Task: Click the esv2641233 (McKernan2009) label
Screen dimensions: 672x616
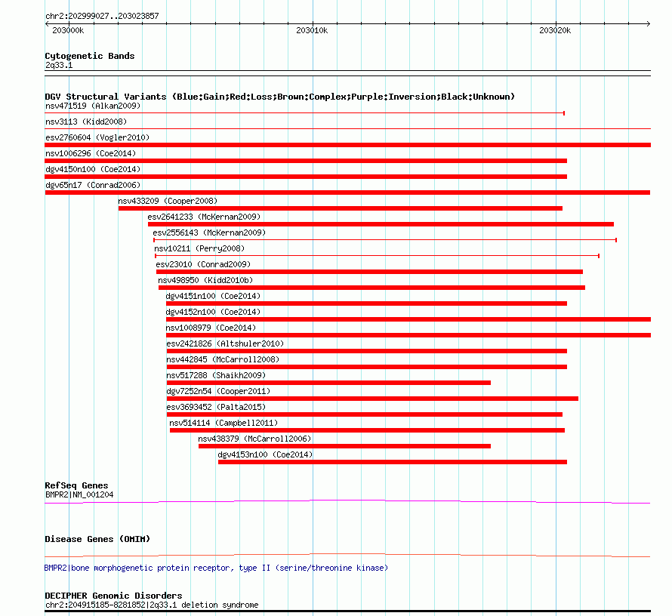Action: point(204,217)
